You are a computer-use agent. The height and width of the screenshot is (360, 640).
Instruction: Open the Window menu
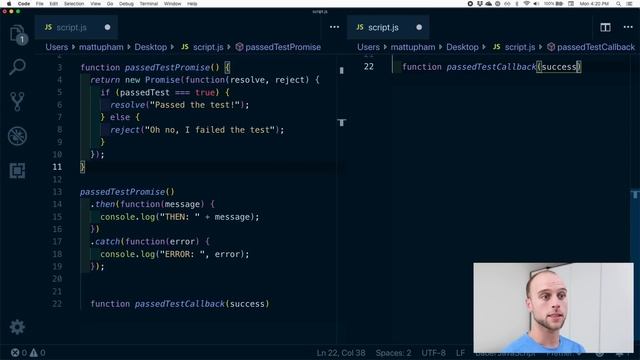(173, 4)
